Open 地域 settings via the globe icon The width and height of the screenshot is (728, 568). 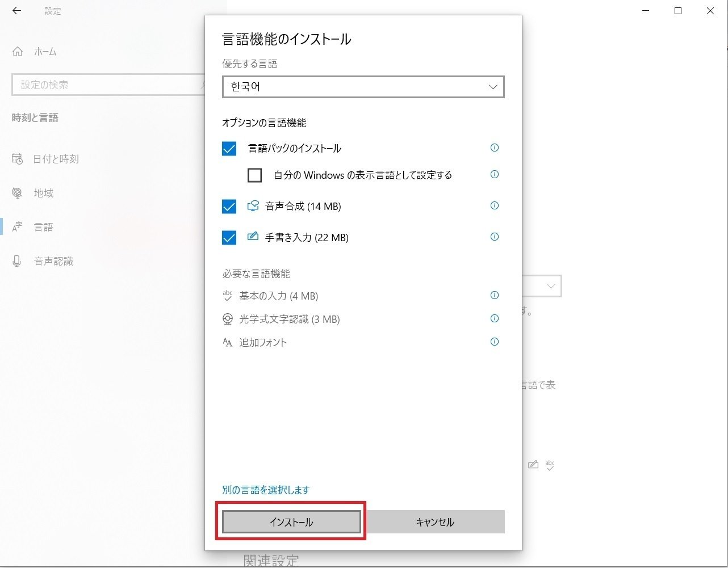click(x=17, y=193)
